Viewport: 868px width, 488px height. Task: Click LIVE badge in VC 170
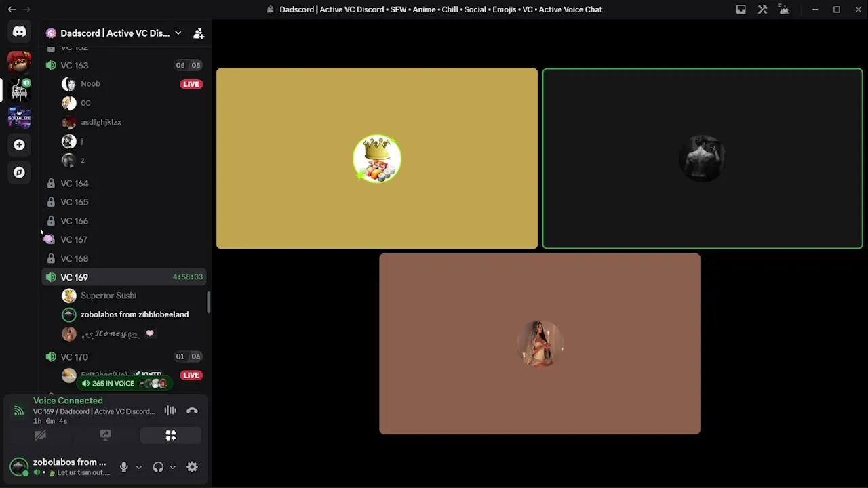(191, 375)
